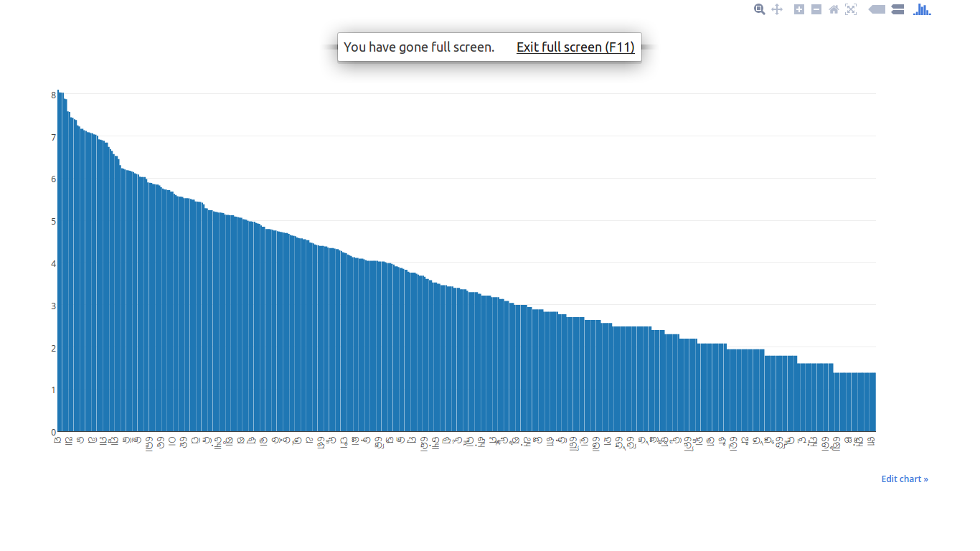
Task: Activate the Pan crossed-arrows tool
Action: point(777,9)
